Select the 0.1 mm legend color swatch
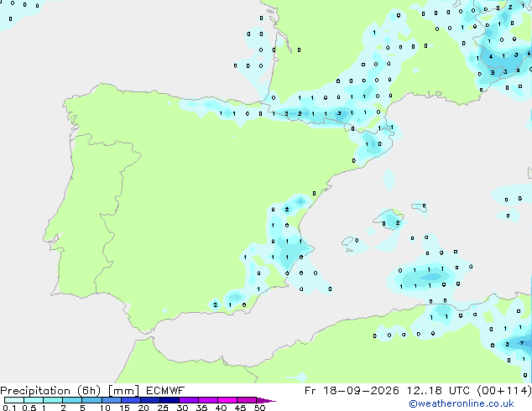The height and width of the screenshot is (411, 532). pyautogui.click(x=14, y=400)
